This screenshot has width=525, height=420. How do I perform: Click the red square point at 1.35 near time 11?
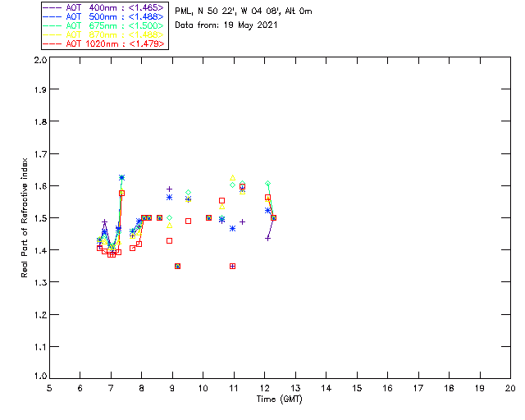tap(233, 267)
